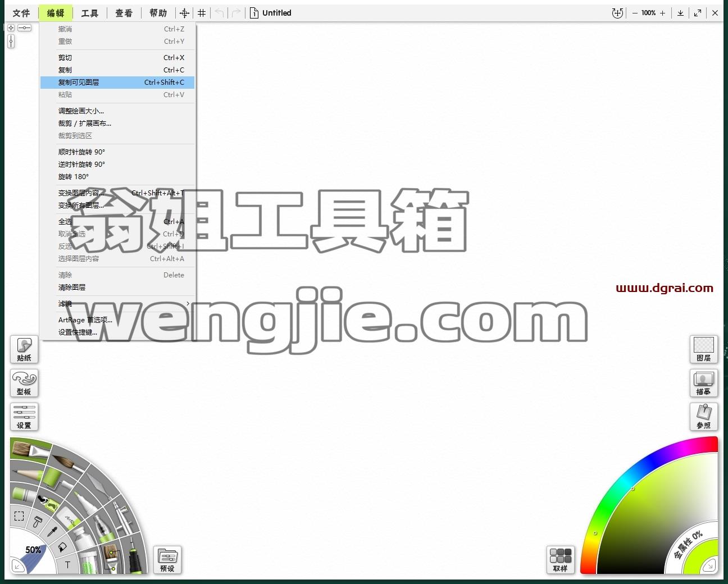Click the reset canvas position icon

coord(617,13)
